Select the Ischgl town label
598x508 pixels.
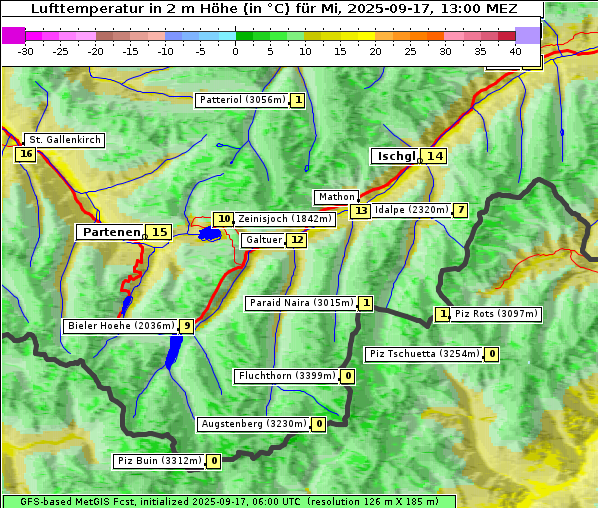(395, 156)
